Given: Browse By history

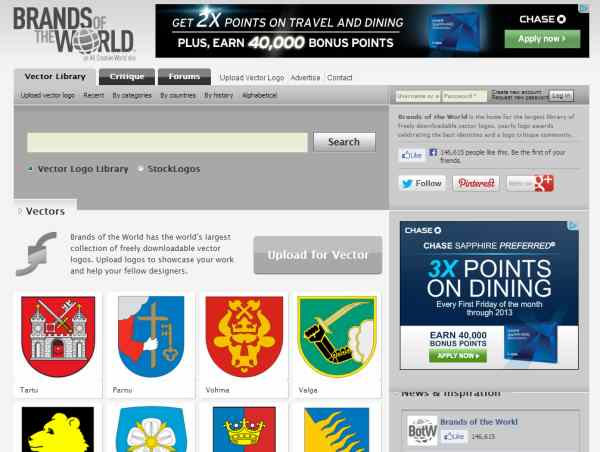Looking at the screenshot, I should [218, 95].
